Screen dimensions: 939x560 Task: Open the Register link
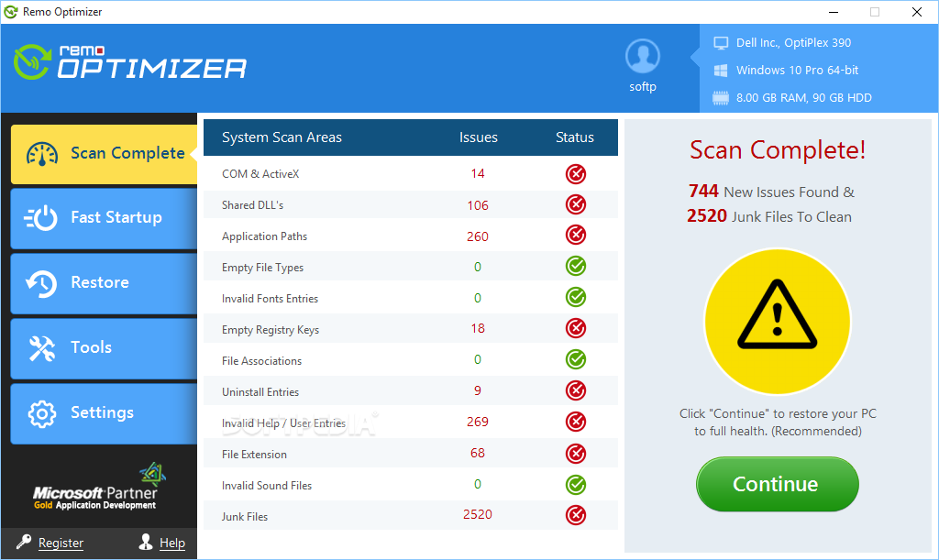click(x=61, y=543)
